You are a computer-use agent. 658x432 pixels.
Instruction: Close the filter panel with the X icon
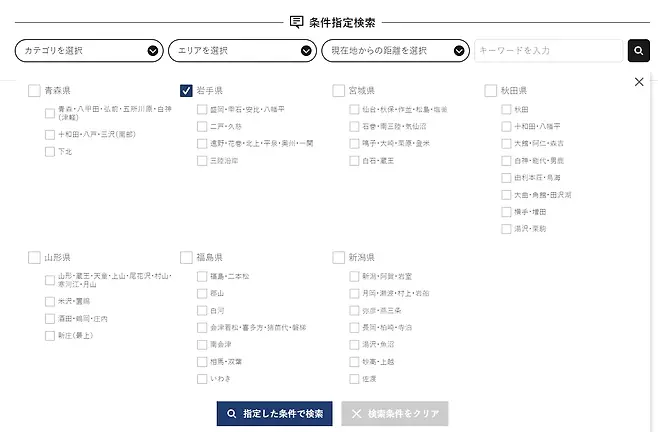pyautogui.click(x=639, y=82)
